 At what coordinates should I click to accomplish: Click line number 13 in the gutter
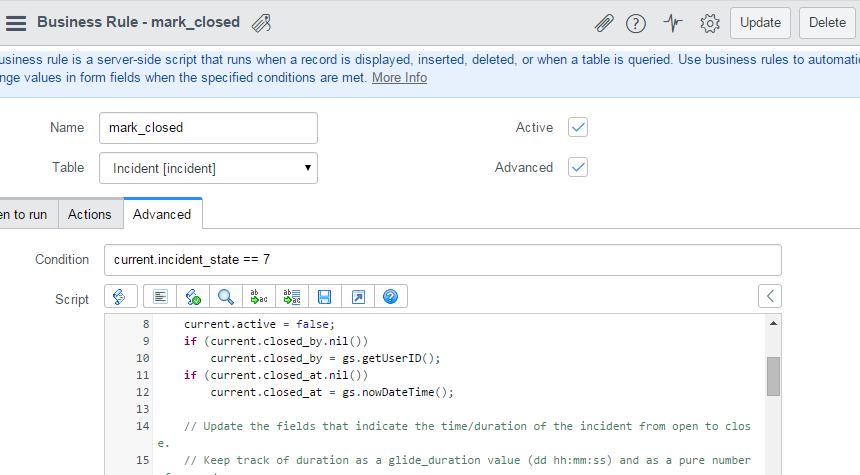click(x=143, y=409)
